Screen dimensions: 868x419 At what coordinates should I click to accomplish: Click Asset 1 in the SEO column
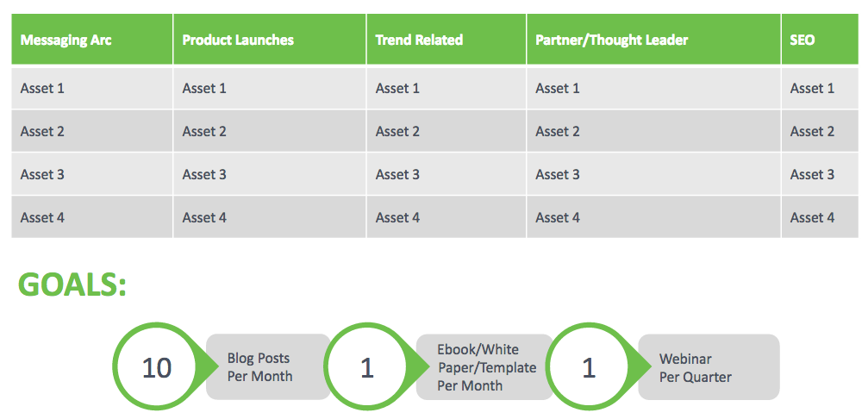[x=812, y=88]
